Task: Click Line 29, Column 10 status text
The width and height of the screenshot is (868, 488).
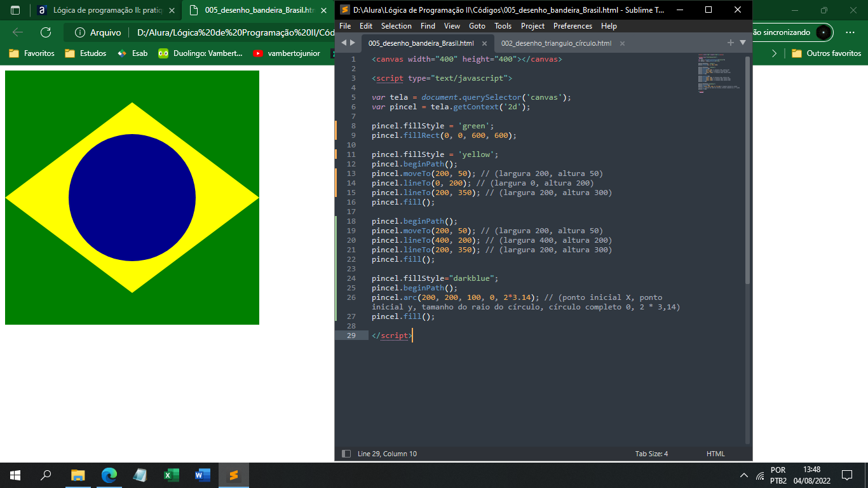Action: pyautogui.click(x=387, y=454)
